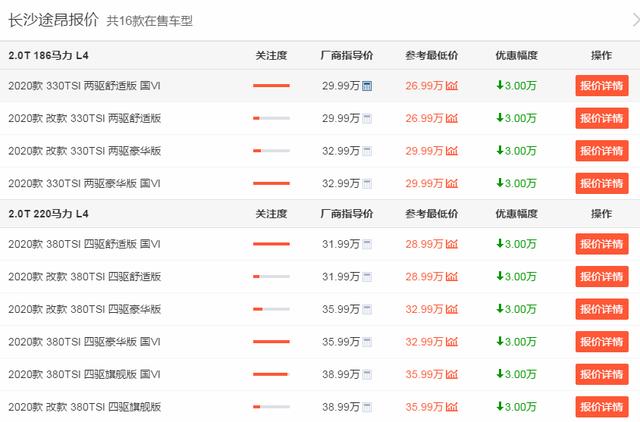The width and height of the screenshot is (640, 422).
Task: Click discount ↓3.00万 for 改款 330TSI 两驱舒适版
Action: pos(516,118)
